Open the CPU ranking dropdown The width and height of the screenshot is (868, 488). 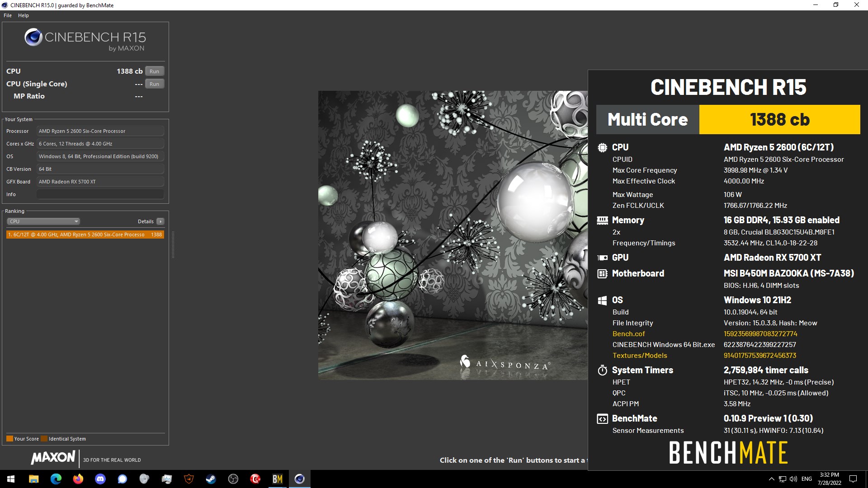click(x=43, y=221)
